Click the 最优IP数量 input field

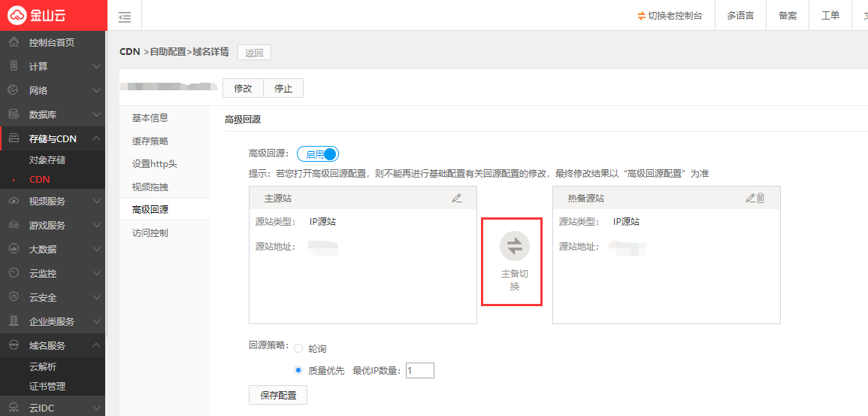coord(420,371)
